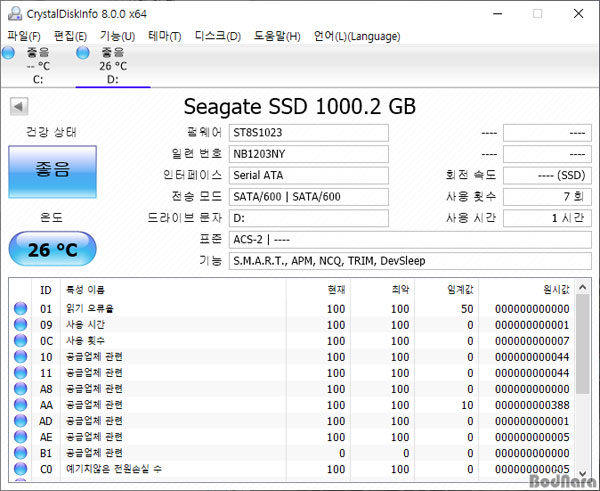Select the D: drive tab
This screenshot has height=491, width=600.
click(x=113, y=65)
